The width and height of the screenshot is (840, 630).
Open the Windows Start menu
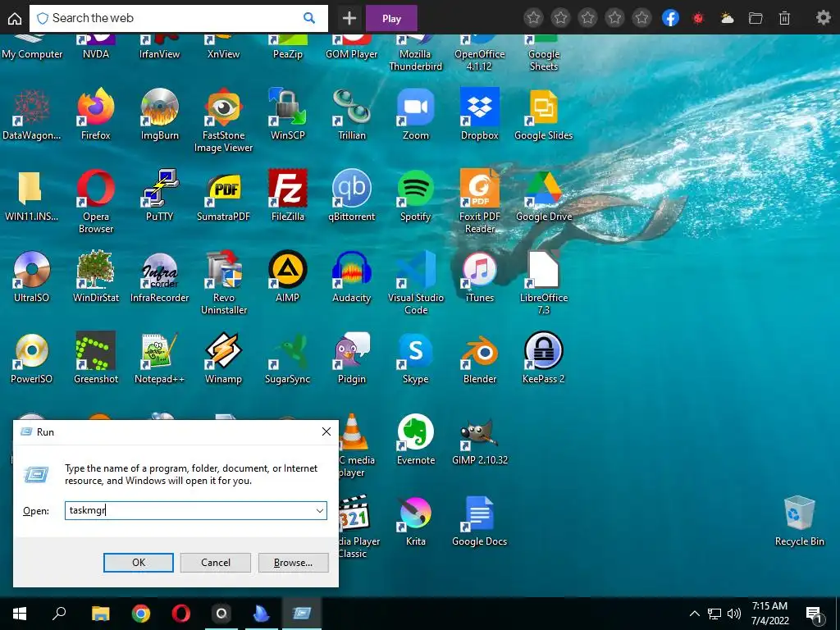(x=20, y=614)
